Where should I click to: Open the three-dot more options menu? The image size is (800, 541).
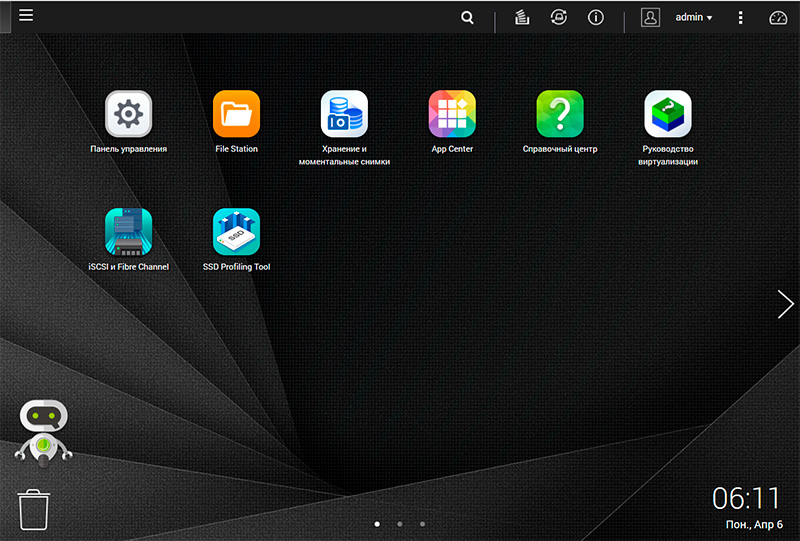click(x=740, y=18)
